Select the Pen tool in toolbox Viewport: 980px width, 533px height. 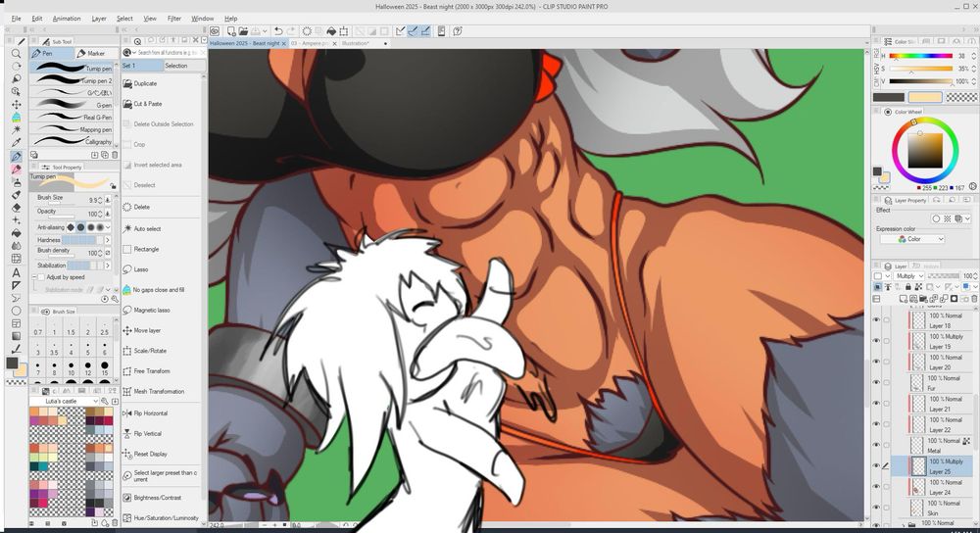(17, 156)
